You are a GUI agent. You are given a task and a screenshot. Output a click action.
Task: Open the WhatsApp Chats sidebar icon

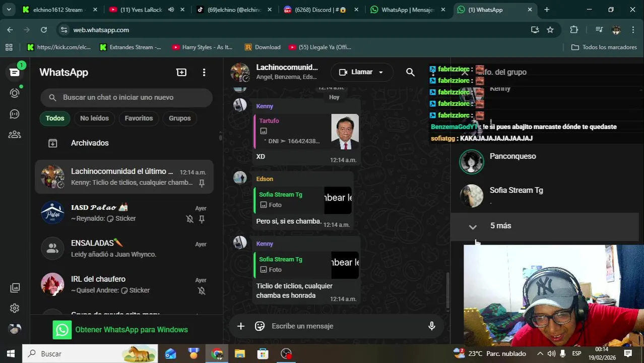point(15,72)
